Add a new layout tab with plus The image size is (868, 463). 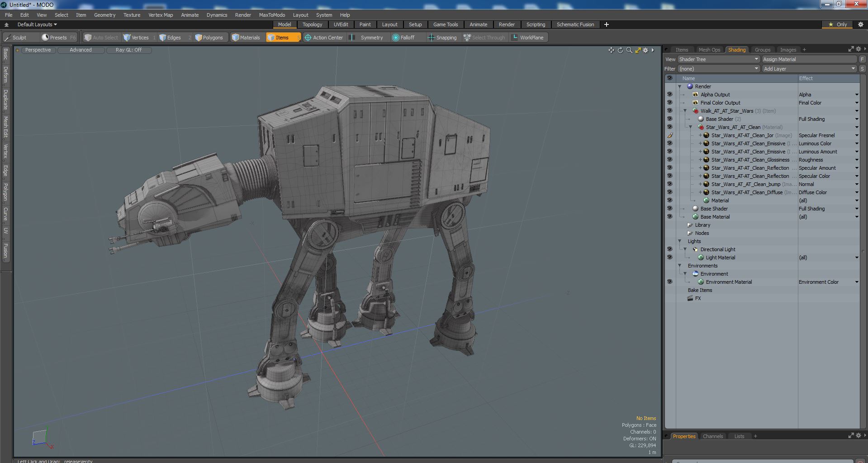[607, 24]
